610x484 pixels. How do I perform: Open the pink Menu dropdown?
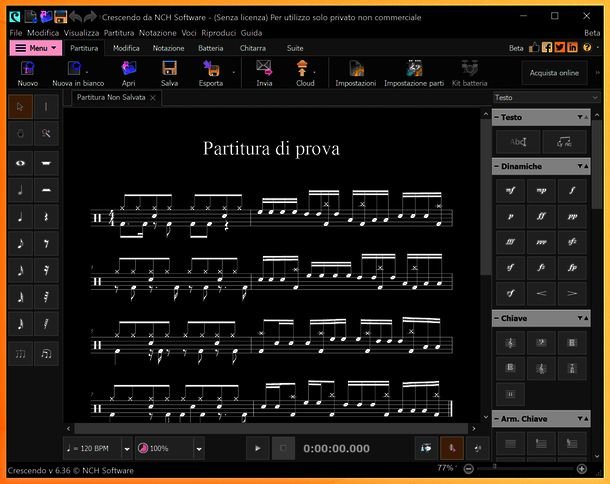pos(35,48)
